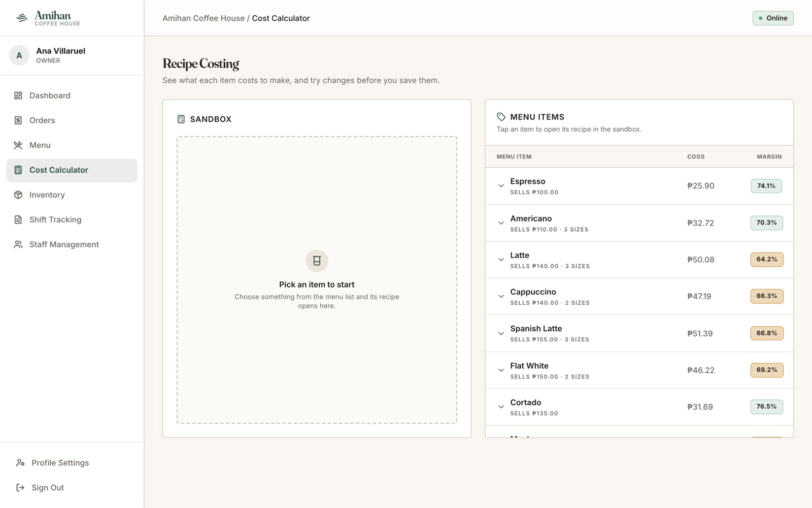Click Latte's 64.2% margin badge
The image size is (812, 508).
[x=767, y=260]
